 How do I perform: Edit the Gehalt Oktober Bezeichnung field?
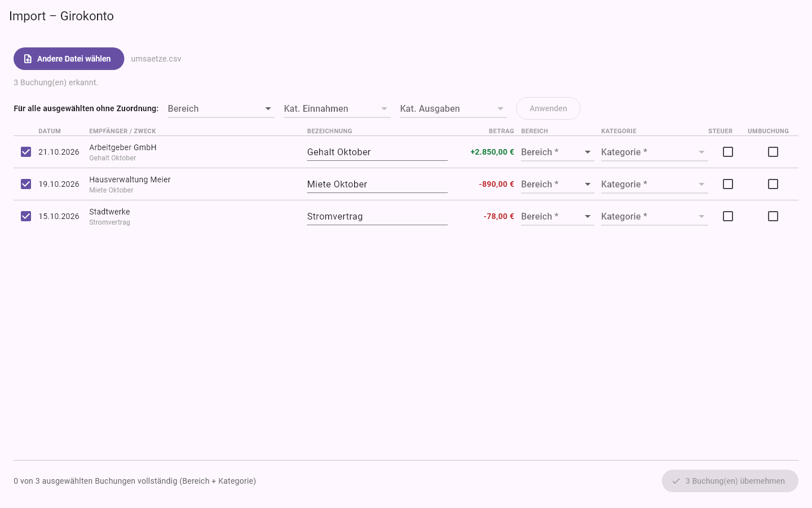coord(377,152)
